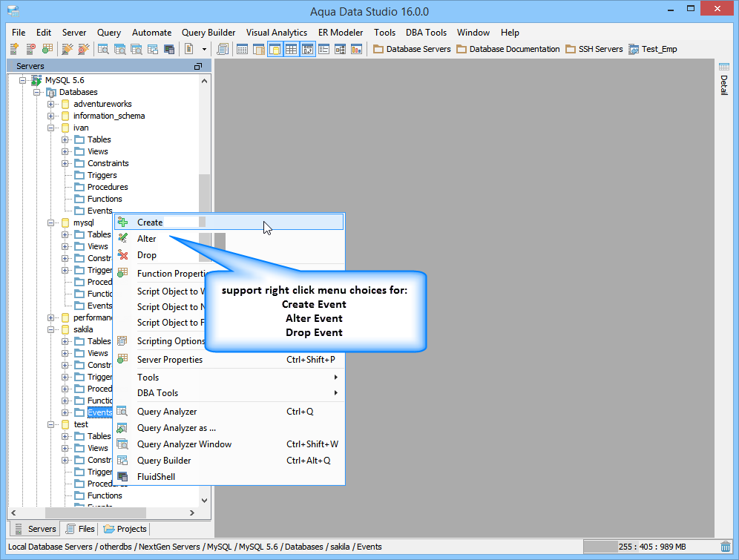
Task: Click the tree diagram toolbar icon
Action: (341, 49)
